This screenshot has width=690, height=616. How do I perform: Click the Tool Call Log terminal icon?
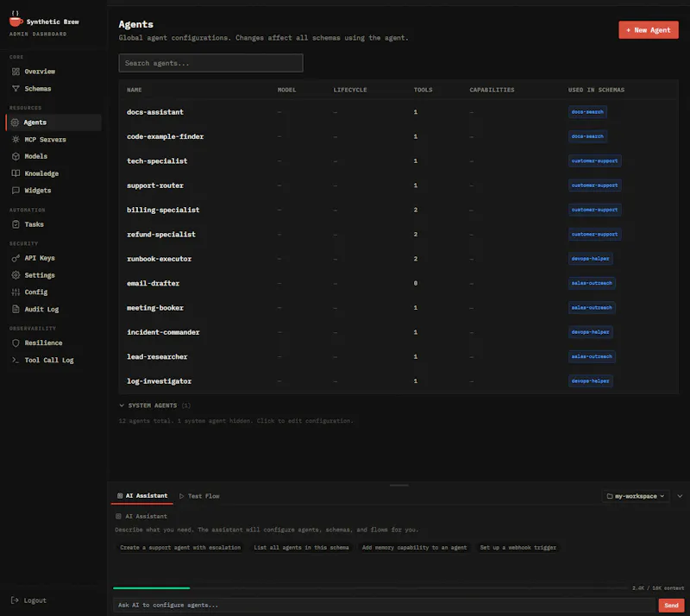pyautogui.click(x=16, y=360)
